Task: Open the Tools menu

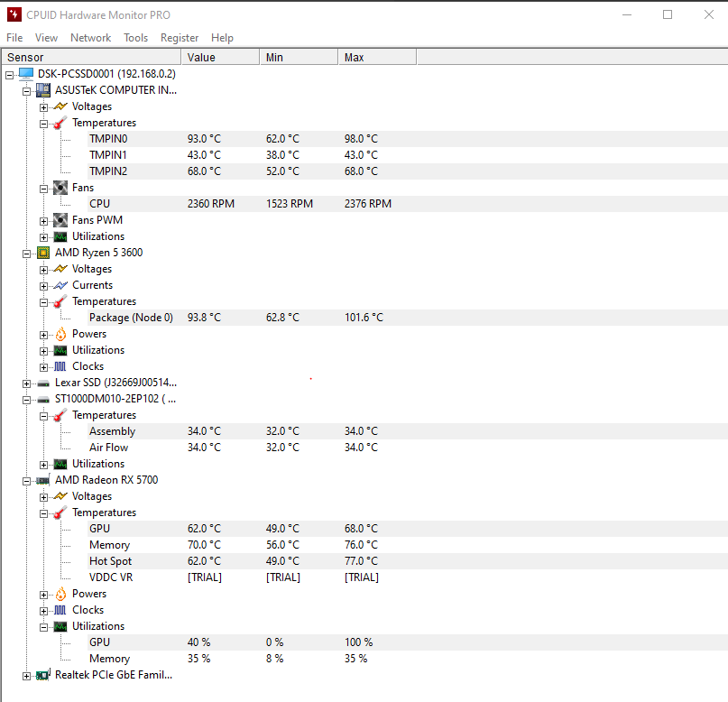Action: [135, 38]
